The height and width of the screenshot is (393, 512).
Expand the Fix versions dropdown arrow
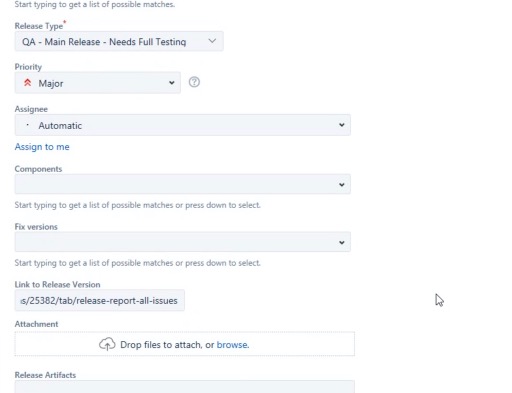point(342,243)
